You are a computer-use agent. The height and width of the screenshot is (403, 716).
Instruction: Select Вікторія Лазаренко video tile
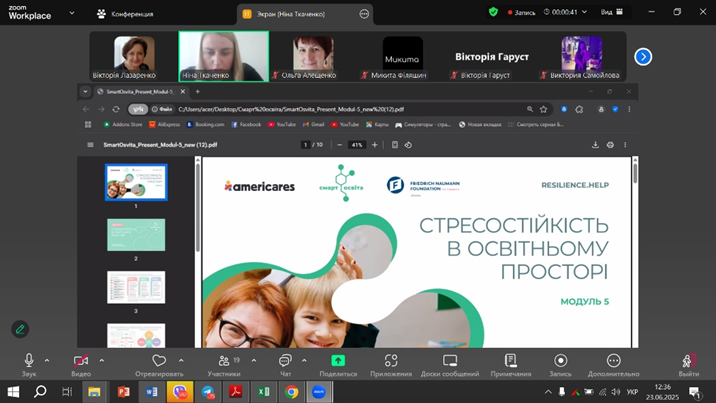coord(134,57)
